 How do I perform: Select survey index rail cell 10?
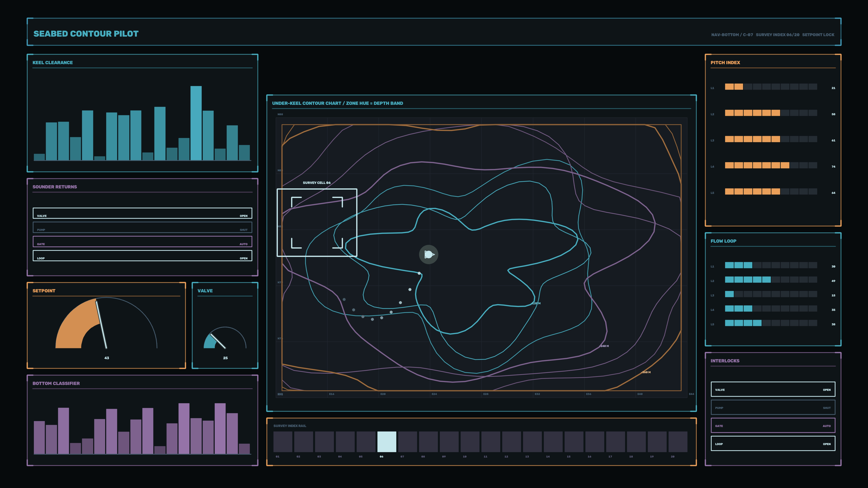click(x=470, y=442)
